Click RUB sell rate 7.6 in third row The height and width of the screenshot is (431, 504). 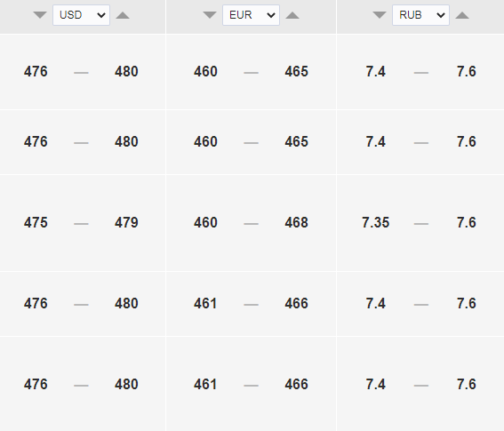coord(467,222)
